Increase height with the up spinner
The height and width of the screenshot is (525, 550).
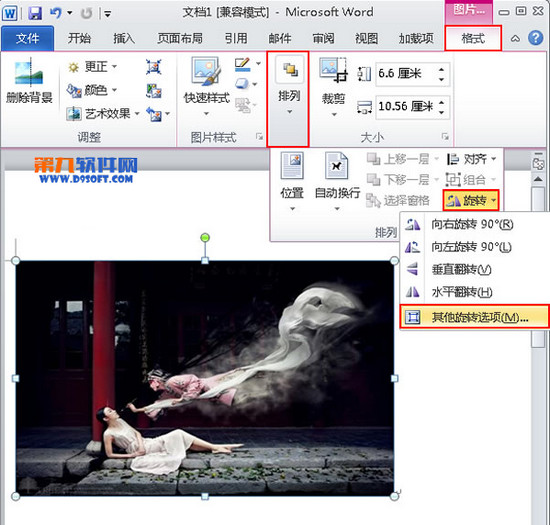click(x=442, y=69)
